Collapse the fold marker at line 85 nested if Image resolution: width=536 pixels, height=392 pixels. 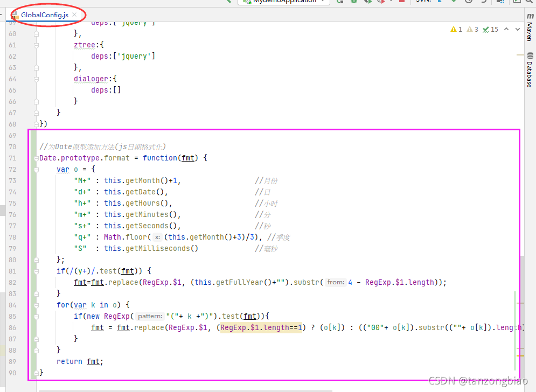coord(36,317)
